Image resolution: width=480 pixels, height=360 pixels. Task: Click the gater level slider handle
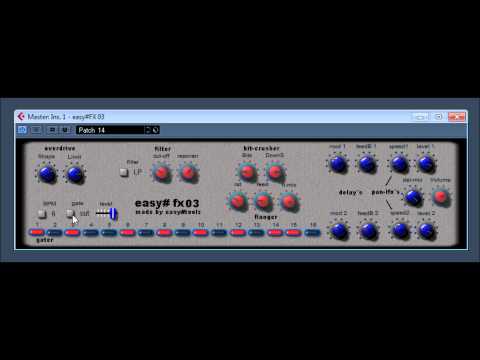tap(113, 213)
